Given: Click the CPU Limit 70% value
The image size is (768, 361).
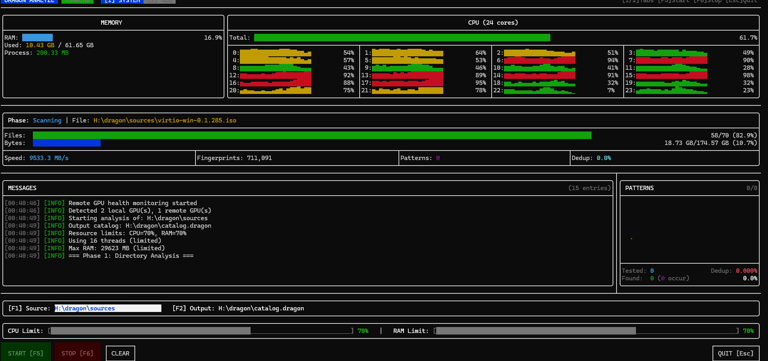Looking at the screenshot, I should 363,331.
